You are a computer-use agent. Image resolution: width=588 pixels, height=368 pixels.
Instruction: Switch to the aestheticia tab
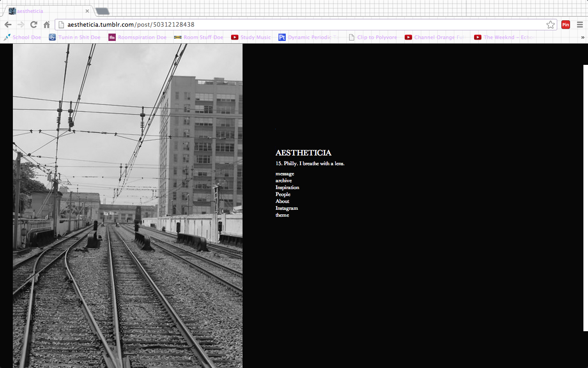46,11
